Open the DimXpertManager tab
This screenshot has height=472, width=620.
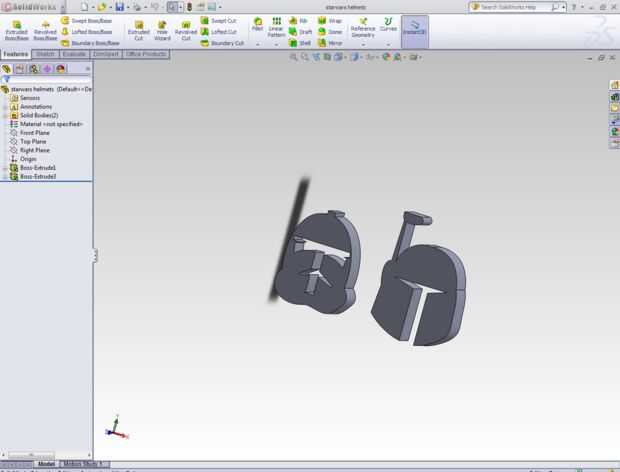tap(47, 69)
